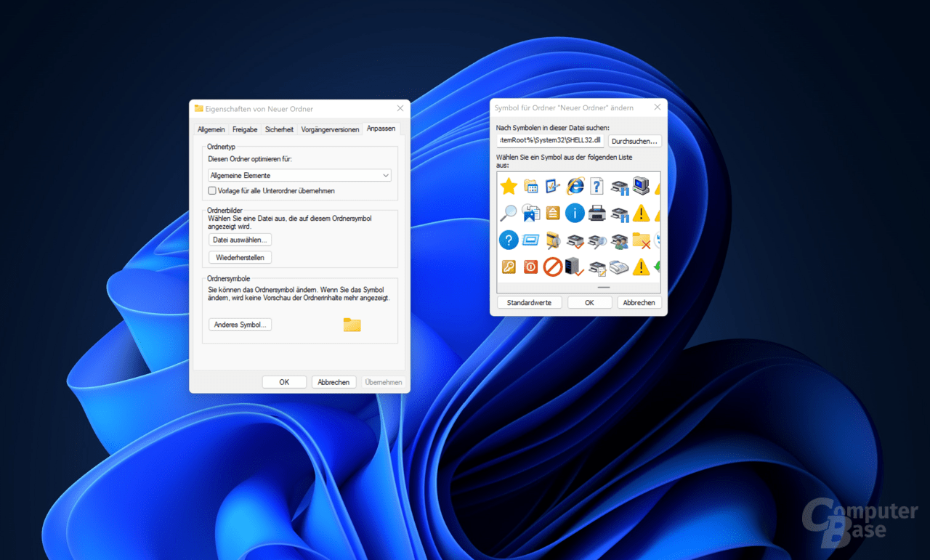The width and height of the screenshot is (930, 560).
Task: Click Durchsuchen to browse icon files
Action: coord(635,141)
